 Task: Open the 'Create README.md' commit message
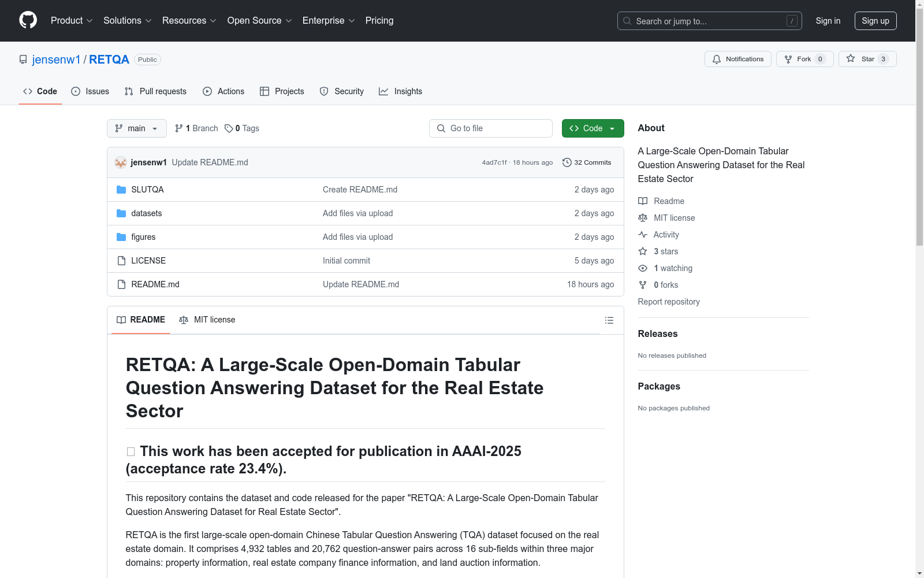click(360, 190)
